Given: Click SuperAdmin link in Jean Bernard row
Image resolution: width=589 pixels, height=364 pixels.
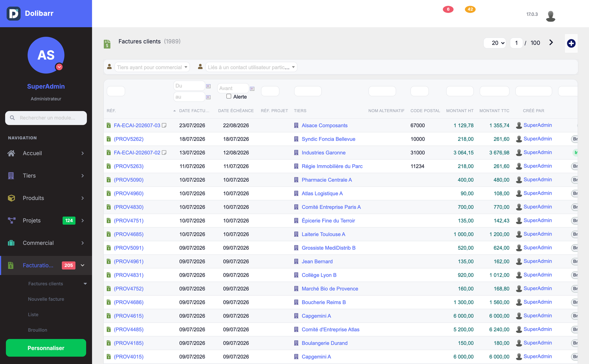Looking at the screenshot, I should coord(538,261).
